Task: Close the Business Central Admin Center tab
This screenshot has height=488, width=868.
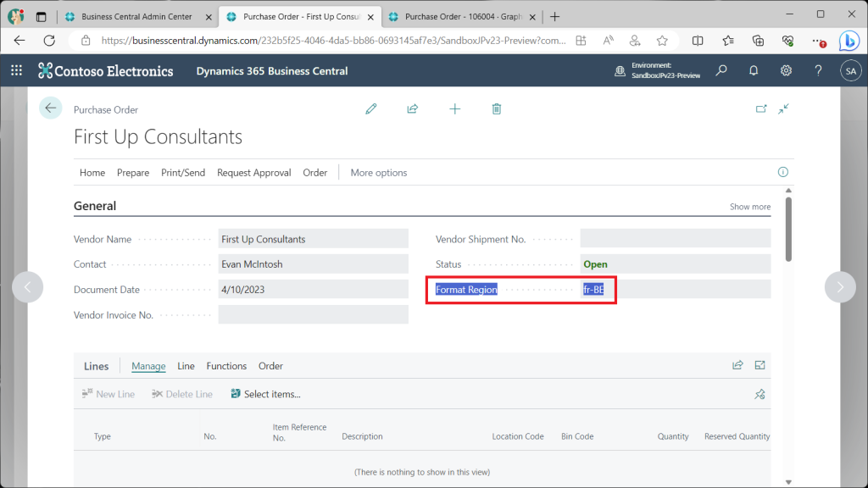Action: click(209, 17)
